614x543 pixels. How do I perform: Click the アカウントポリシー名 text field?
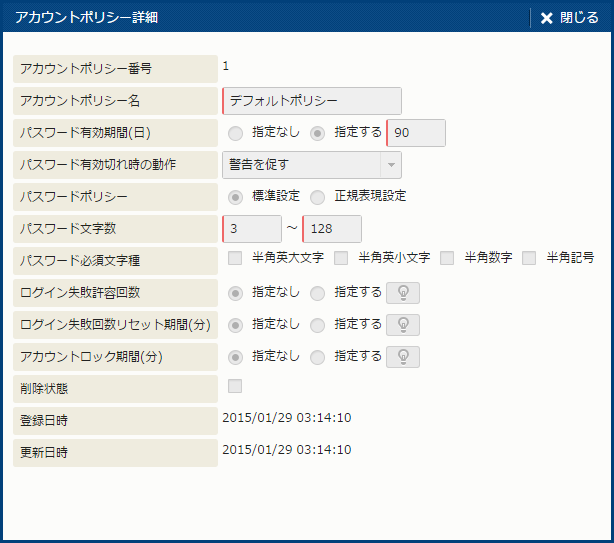tap(312, 101)
